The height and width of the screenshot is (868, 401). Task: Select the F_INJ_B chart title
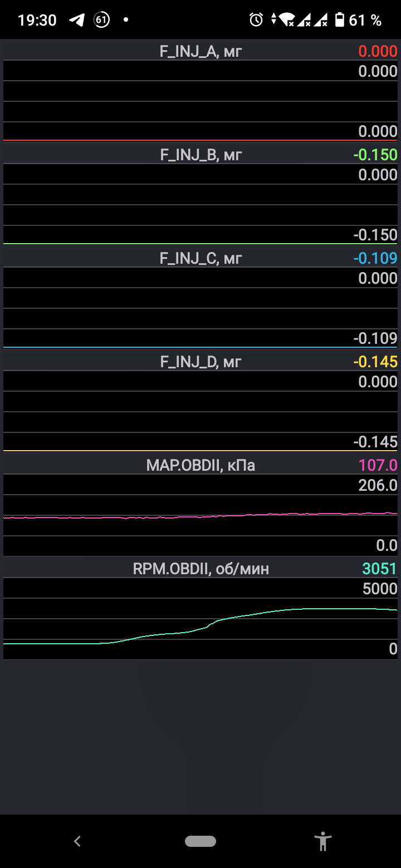[x=200, y=155]
